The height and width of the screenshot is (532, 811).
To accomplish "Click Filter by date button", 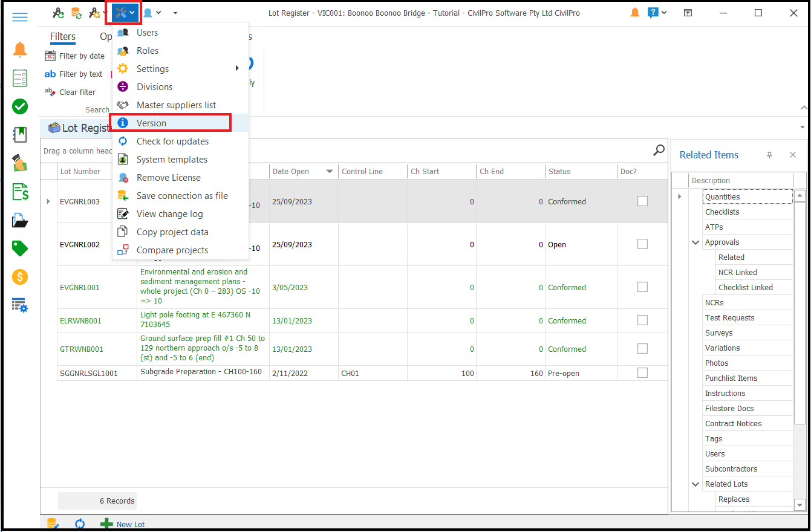I will pos(74,56).
